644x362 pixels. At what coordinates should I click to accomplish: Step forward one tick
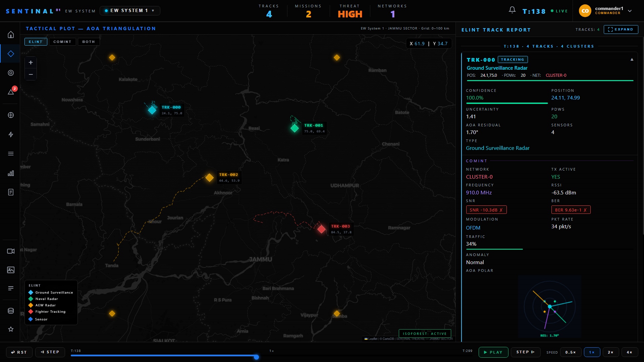[526, 352]
